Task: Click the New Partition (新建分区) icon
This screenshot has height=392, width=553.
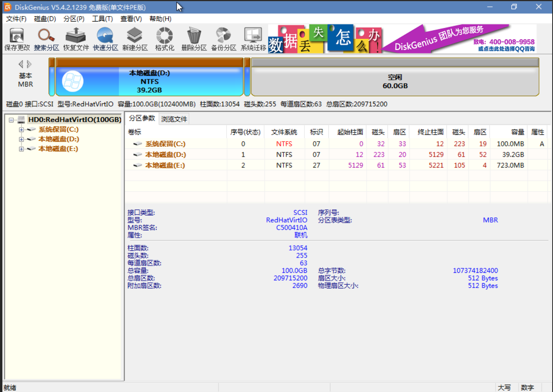Action: [135, 39]
